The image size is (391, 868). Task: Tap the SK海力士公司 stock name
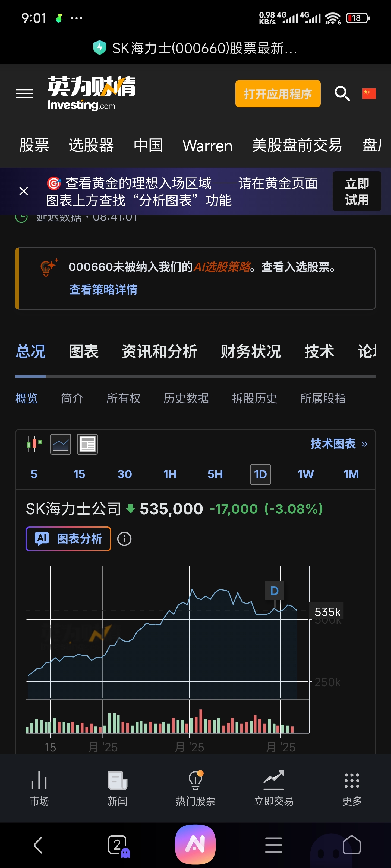[73, 509]
